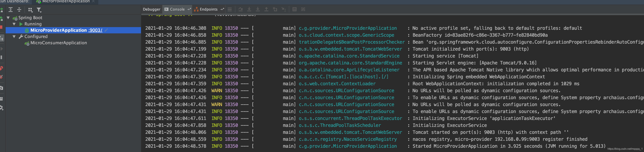Click the c.a.c.n.registry.NacosServiceRegistry logger name
This screenshot has height=152, width=644.
pos(347,139)
